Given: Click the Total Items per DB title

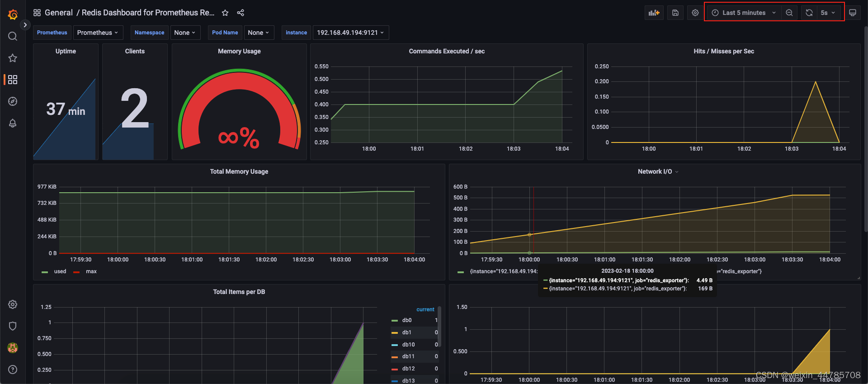Looking at the screenshot, I should (x=239, y=292).
